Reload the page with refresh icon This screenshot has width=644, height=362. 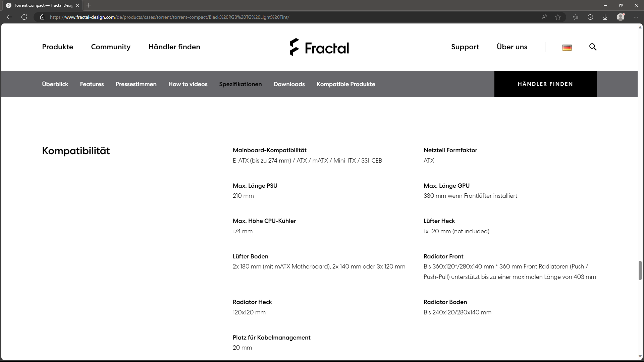tap(24, 17)
